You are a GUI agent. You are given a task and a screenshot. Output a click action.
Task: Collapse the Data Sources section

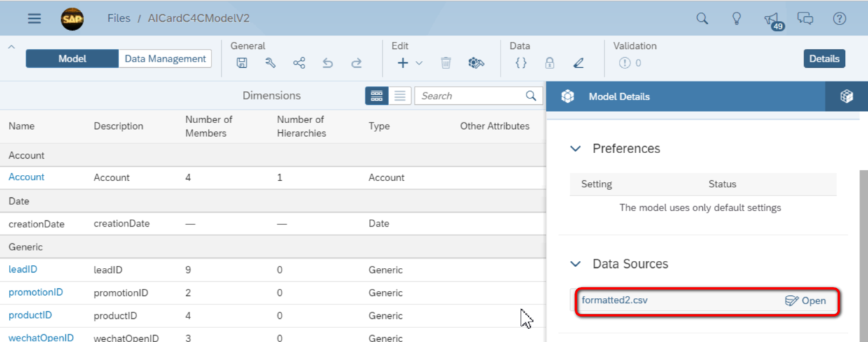click(575, 264)
